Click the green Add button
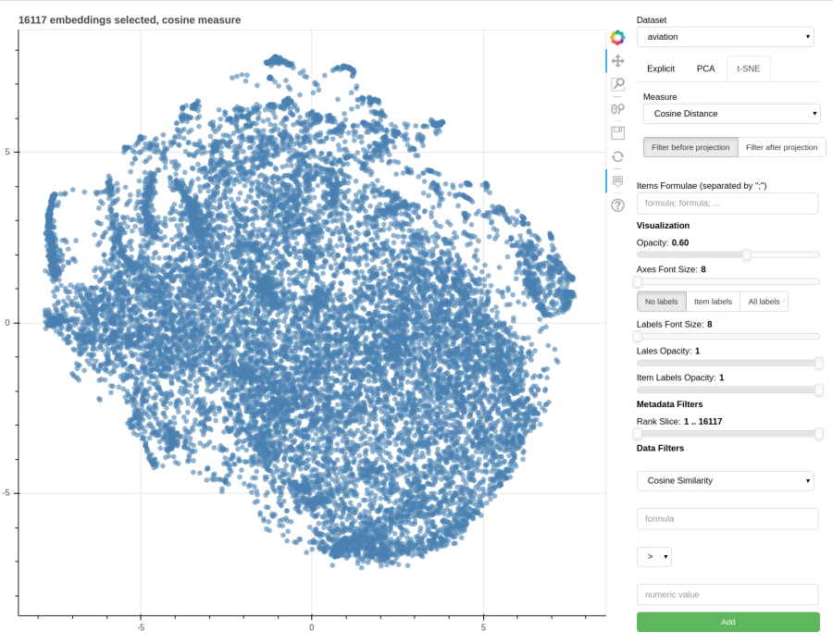 727,622
